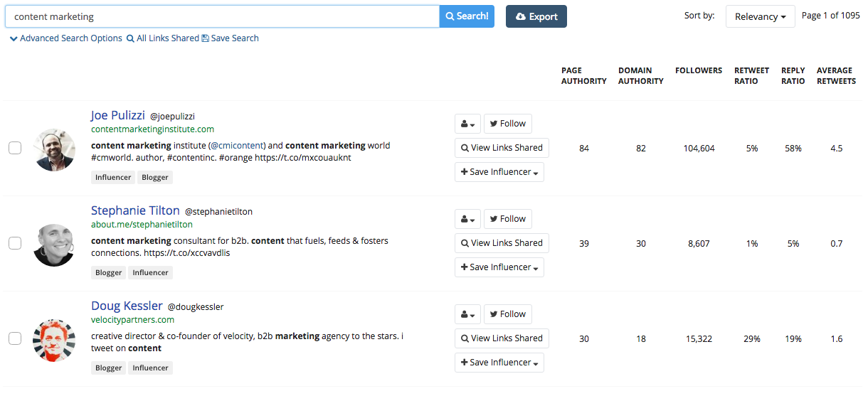Expand Advanced Search Options
The image size is (868, 396).
65,38
